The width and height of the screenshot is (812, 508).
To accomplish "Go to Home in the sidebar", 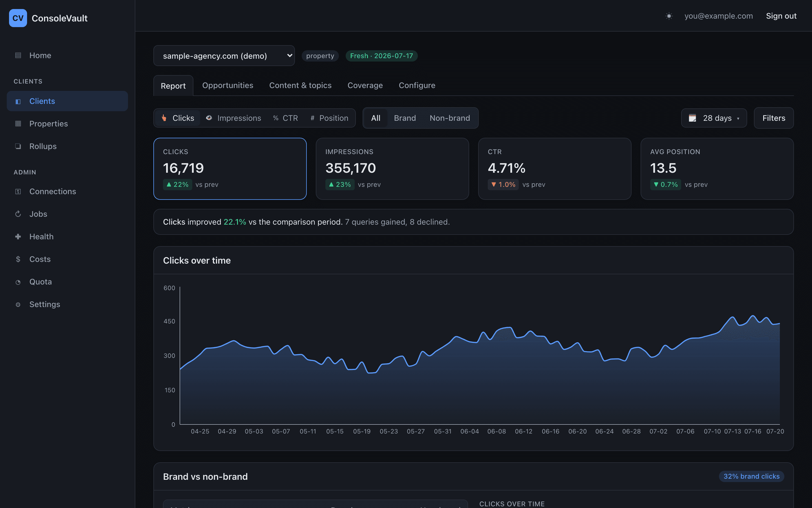I will pyautogui.click(x=67, y=55).
